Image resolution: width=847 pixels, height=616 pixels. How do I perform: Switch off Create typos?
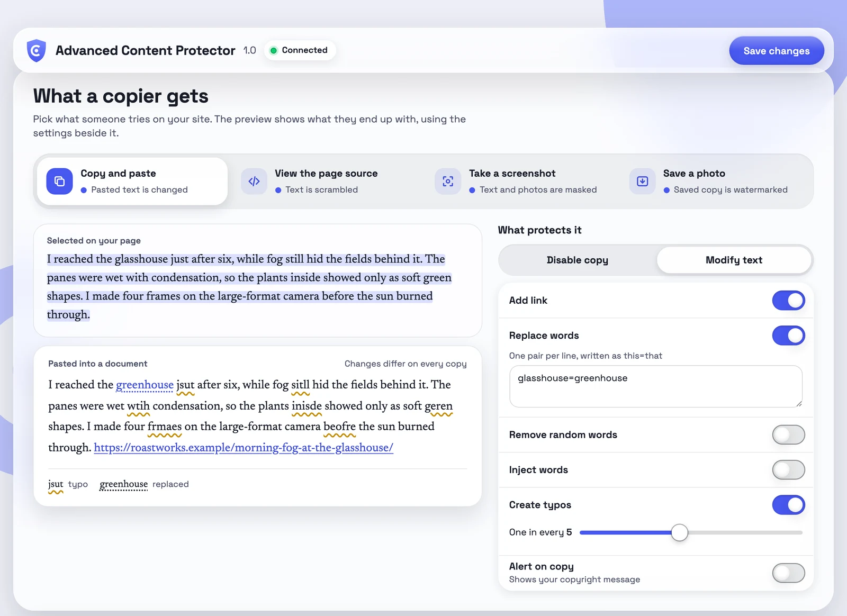click(788, 505)
